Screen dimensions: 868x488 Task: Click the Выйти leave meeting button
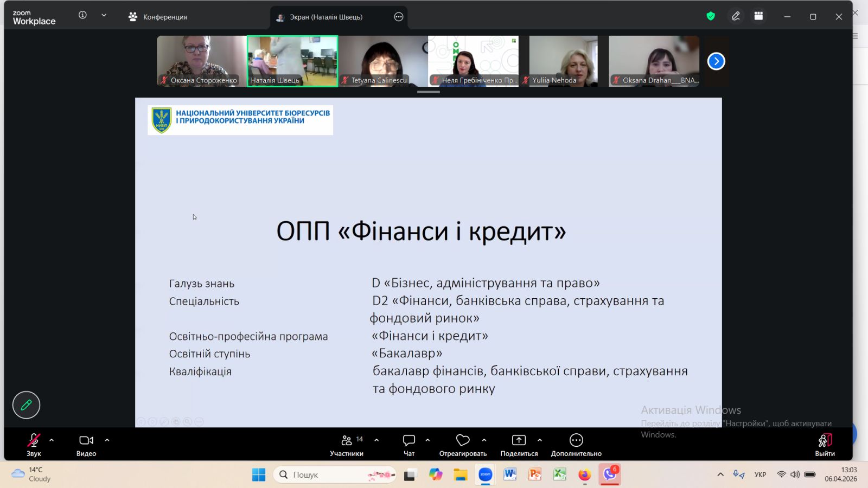825,445
